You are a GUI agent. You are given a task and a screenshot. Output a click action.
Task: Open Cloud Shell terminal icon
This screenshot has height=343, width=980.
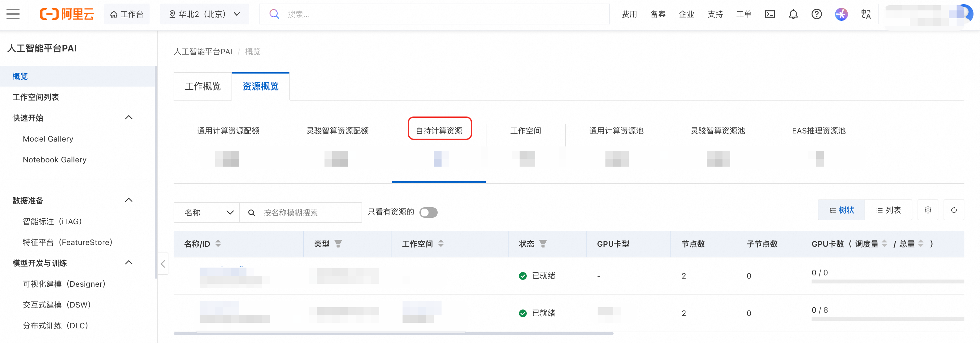click(770, 14)
